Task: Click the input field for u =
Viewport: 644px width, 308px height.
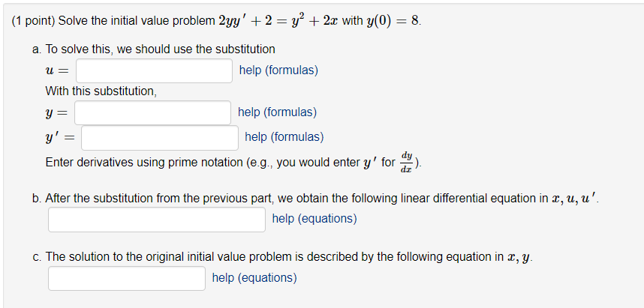Action: pyautogui.click(x=154, y=71)
